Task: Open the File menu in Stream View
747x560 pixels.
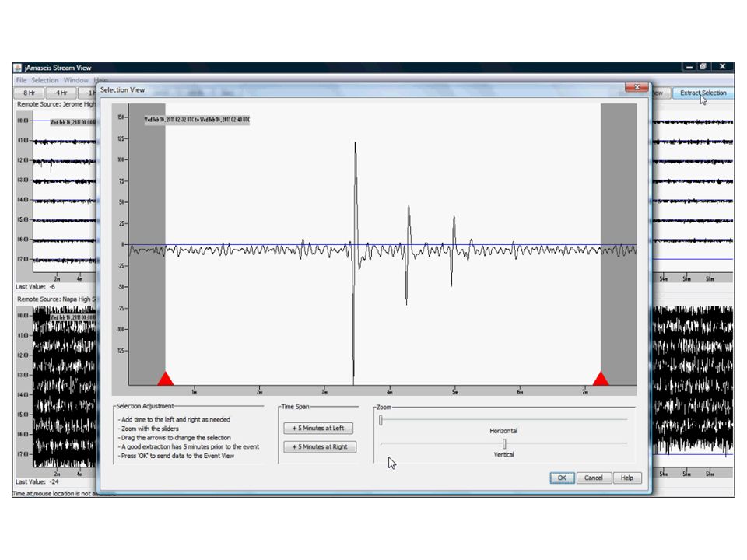Action: pos(22,80)
